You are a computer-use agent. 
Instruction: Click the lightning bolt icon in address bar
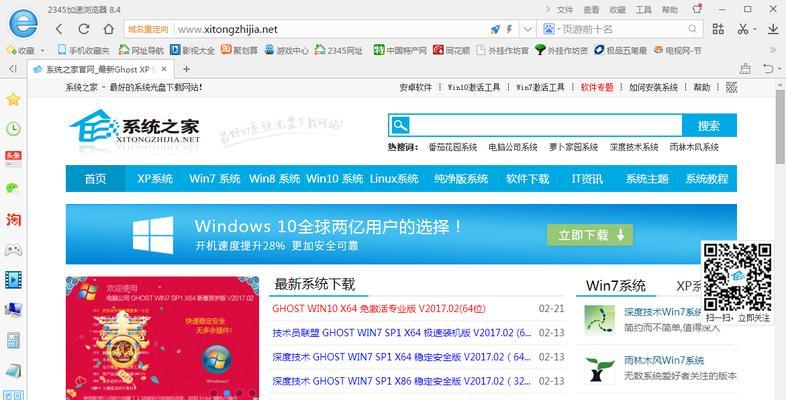(x=509, y=29)
